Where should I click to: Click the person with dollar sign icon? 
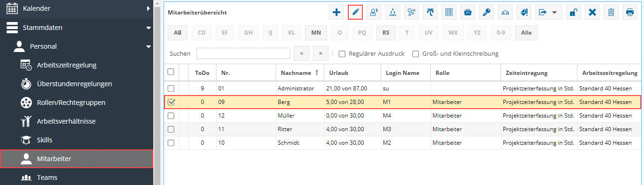(x=374, y=13)
